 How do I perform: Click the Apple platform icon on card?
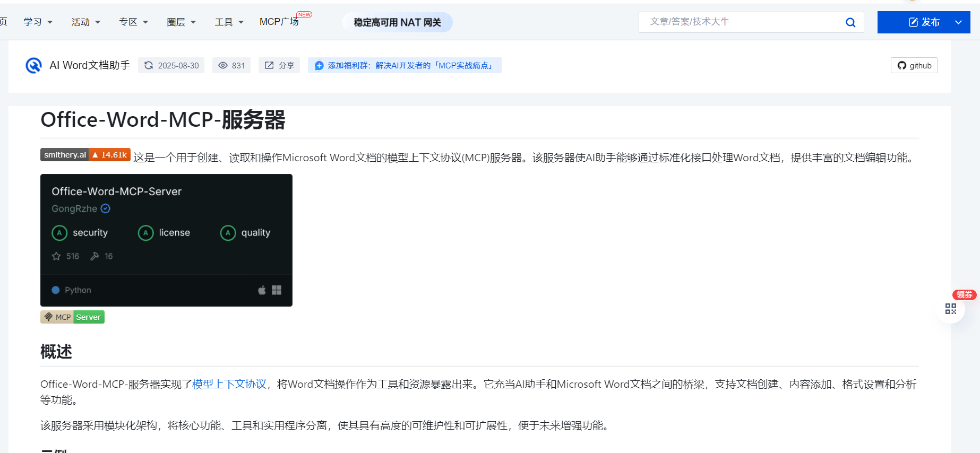262,290
